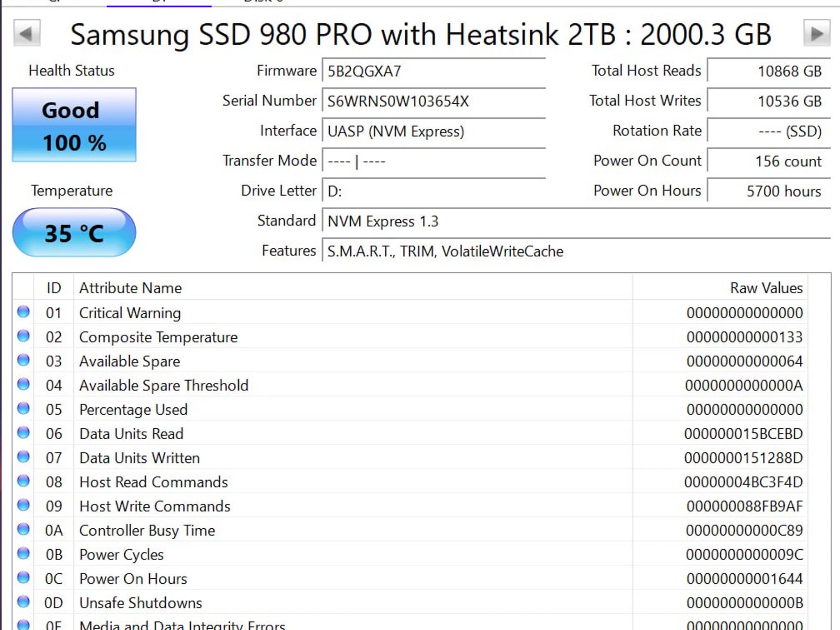Viewport: 840px width, 630px height.
Task: Click Total Host Writes value 10536 GB
Action: coord(769,101)
